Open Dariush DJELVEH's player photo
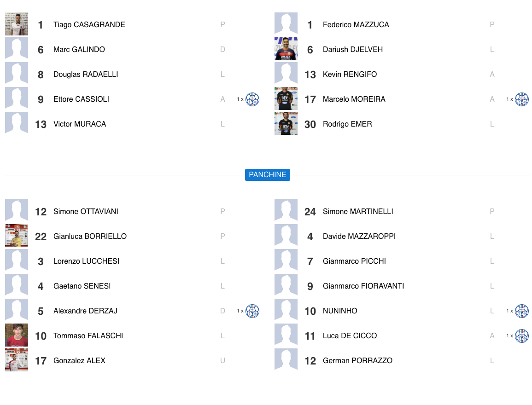Image resolution: width=532 pixels, height=405 pixels. [286, 49]
